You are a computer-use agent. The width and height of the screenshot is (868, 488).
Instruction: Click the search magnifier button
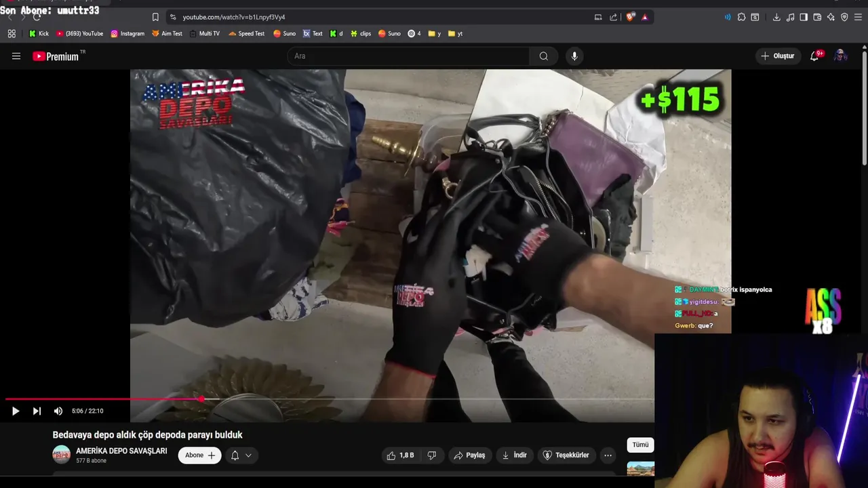(x=543, y=56)
